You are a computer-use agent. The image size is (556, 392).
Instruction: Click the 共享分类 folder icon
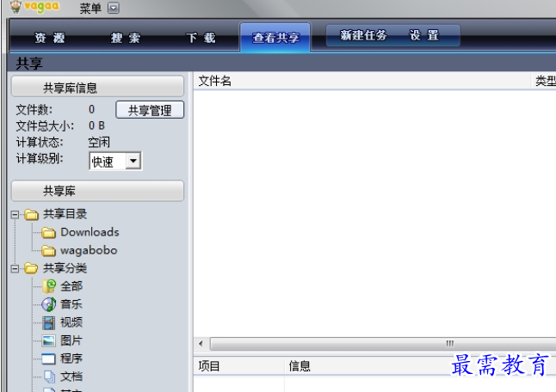[31, 268]
